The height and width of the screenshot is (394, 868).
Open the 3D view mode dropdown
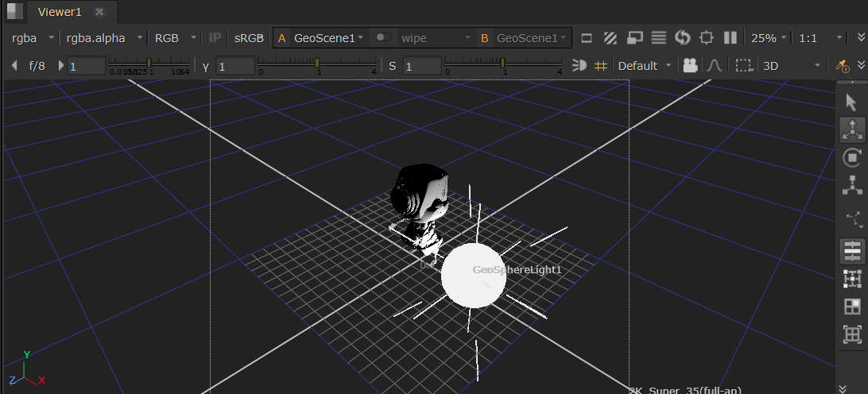pos(791,66)
